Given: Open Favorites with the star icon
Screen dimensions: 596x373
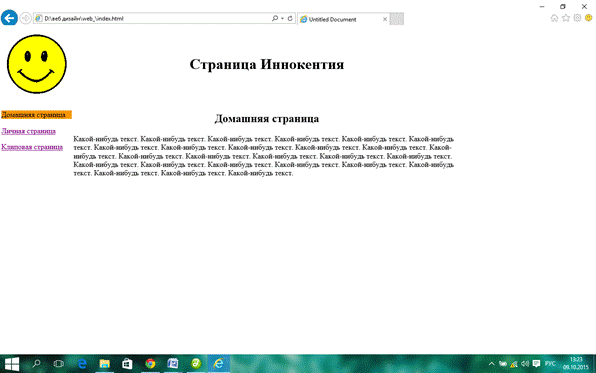Looking at the screenshot, I should (x=566, y=18).
